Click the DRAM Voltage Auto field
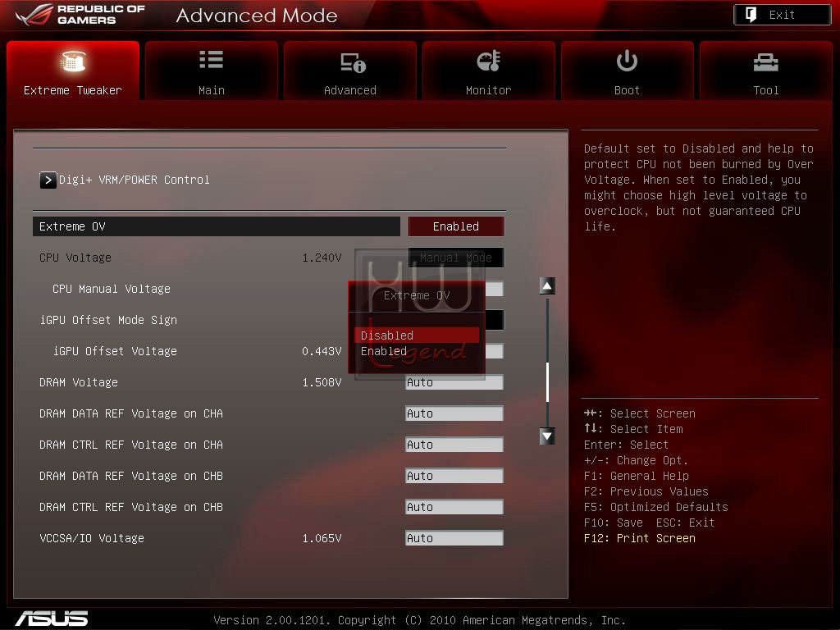 tap(454, 382)
